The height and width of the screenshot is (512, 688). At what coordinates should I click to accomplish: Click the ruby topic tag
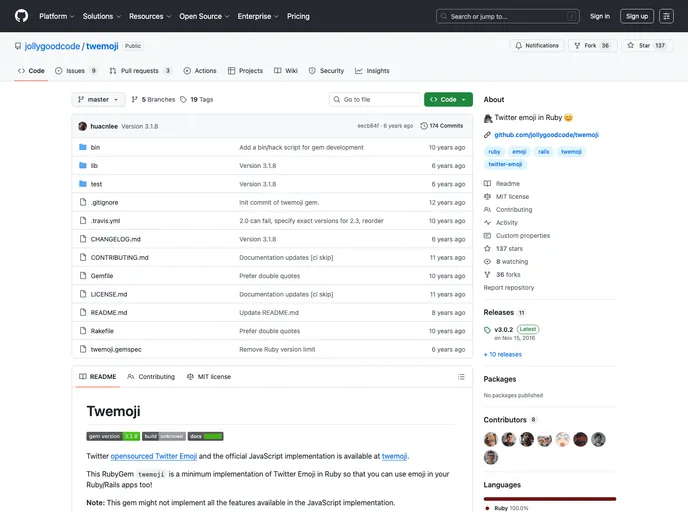494,152
